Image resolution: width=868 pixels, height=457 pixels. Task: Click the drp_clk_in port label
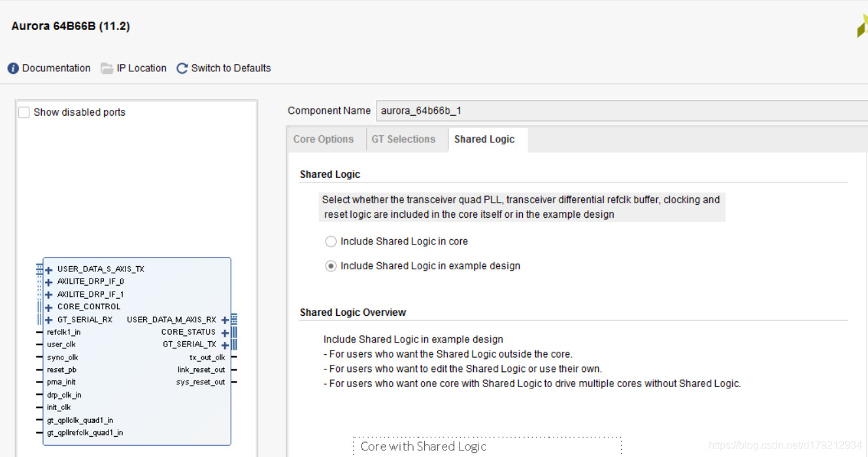[x=64, y=395]
